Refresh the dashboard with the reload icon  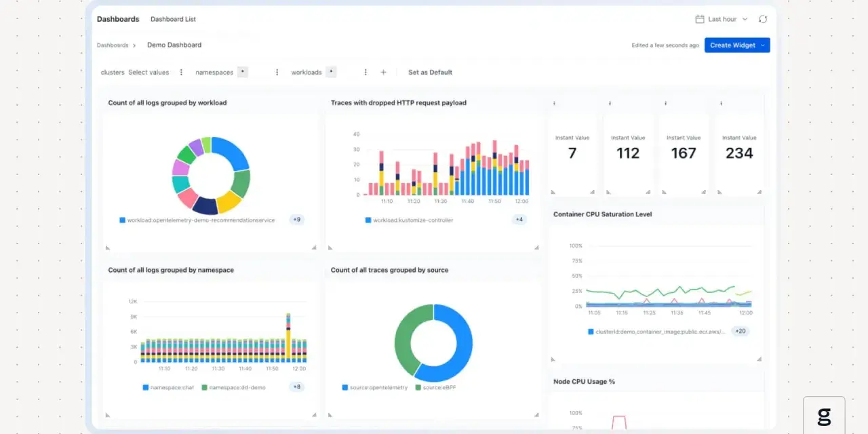click(763, 19)
